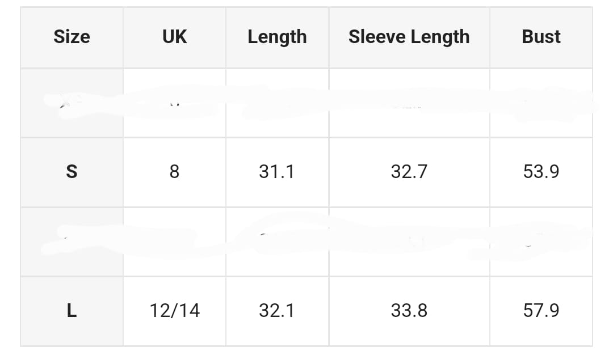Select the 53.9 bust value

pos(541,171)
